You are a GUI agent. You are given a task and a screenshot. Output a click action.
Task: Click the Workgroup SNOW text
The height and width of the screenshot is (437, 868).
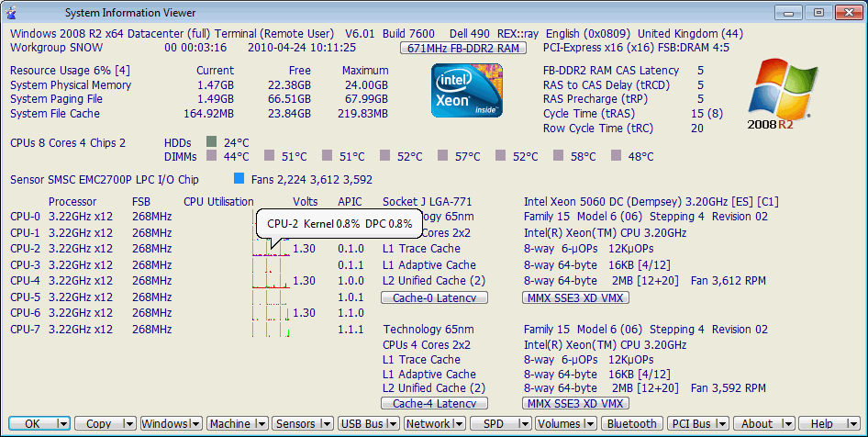tap(57, 48)
